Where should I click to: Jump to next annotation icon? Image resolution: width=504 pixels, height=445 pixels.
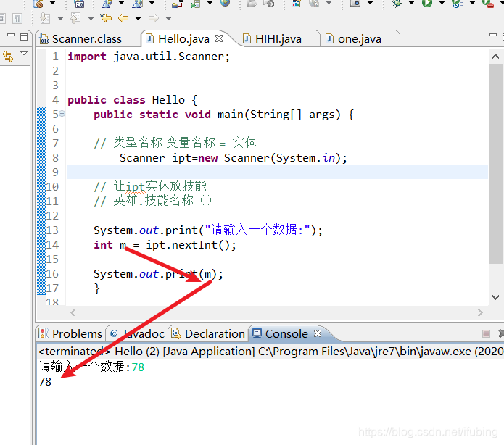tap(45, 18)
